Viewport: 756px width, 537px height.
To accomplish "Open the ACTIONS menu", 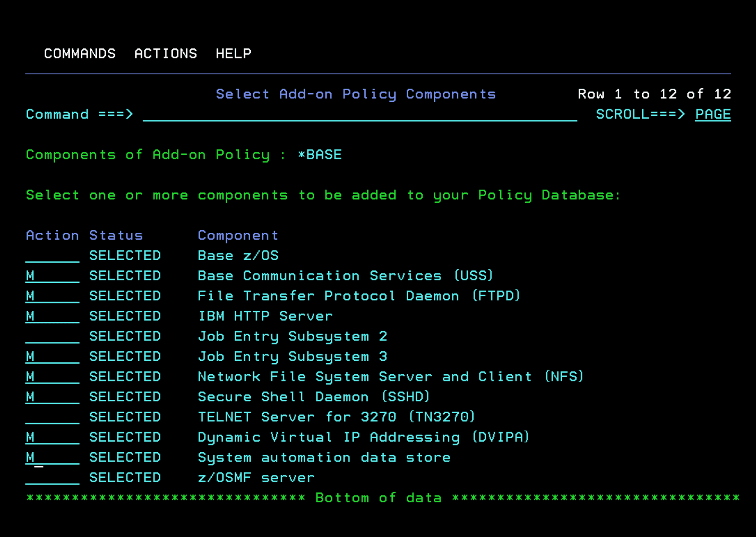I will click(x=166, y=53).
